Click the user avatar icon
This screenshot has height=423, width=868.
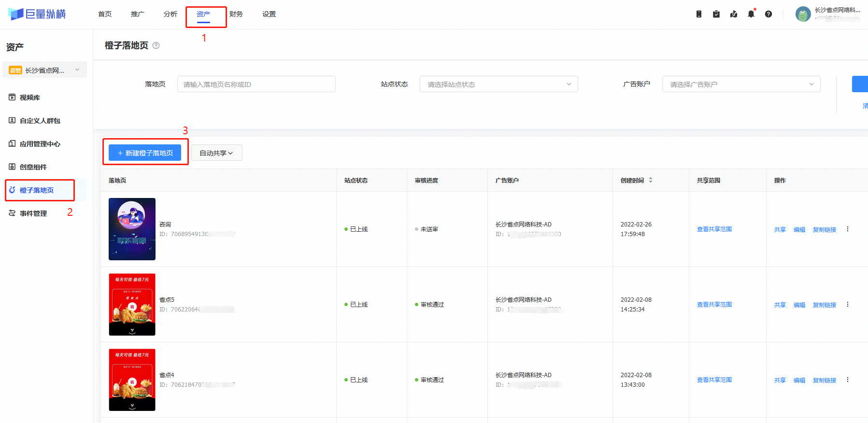coord(803,14)
